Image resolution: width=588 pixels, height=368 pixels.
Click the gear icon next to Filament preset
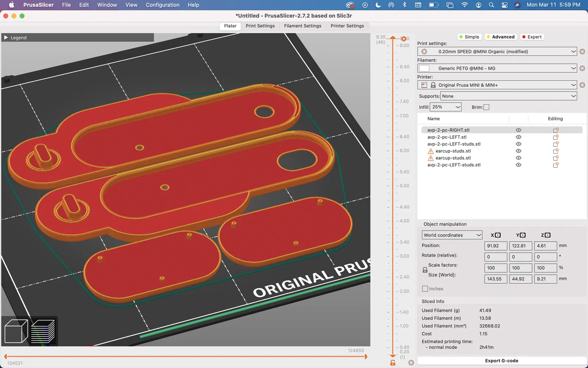tap(582, 68)
